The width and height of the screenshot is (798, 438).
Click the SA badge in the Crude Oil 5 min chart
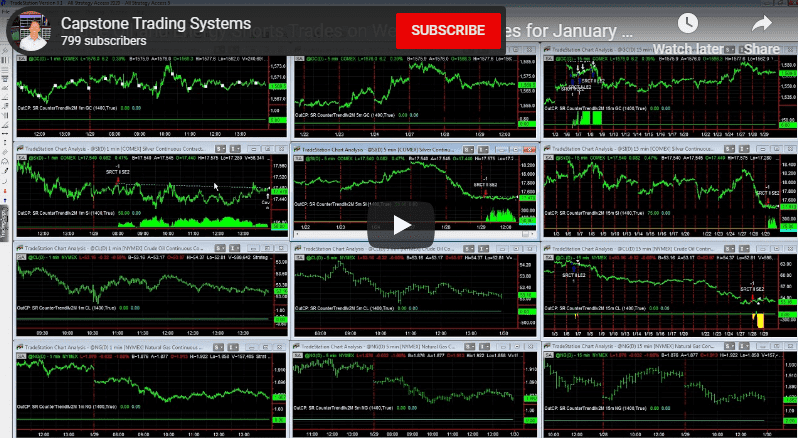(299, 258)
